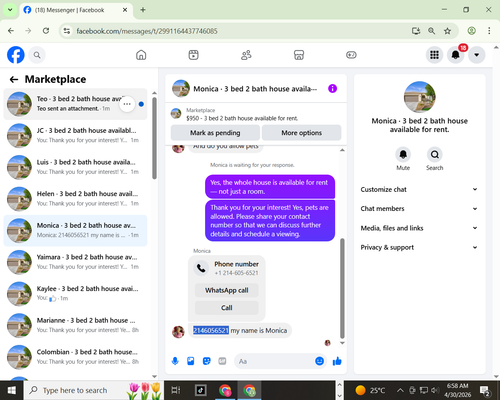Open the notifications bell with 18 badge
The width and height of the screenshot is (500, 400).
(455, 55)
